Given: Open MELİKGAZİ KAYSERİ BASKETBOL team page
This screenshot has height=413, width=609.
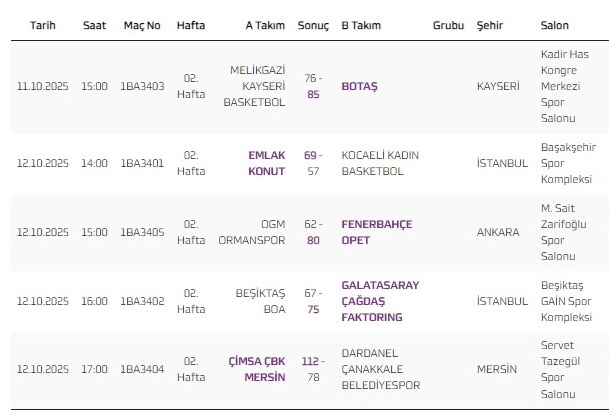Looking at the screenshot, I should pos(257,86).
